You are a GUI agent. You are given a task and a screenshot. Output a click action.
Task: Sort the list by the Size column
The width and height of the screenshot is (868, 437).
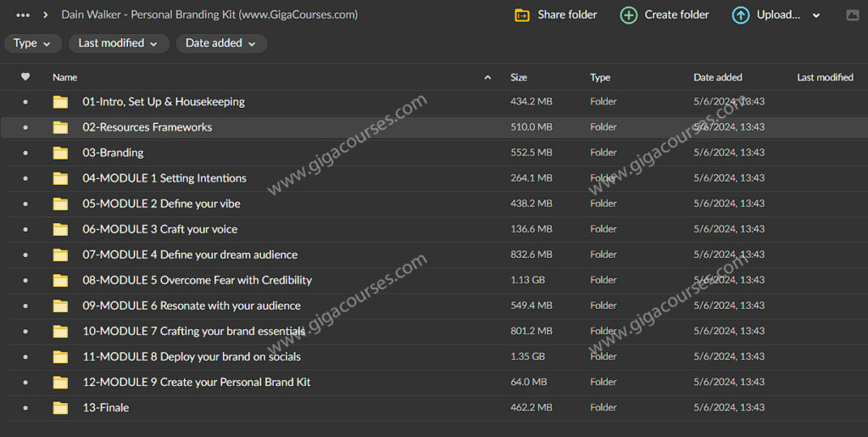click(x=519, y=77)
